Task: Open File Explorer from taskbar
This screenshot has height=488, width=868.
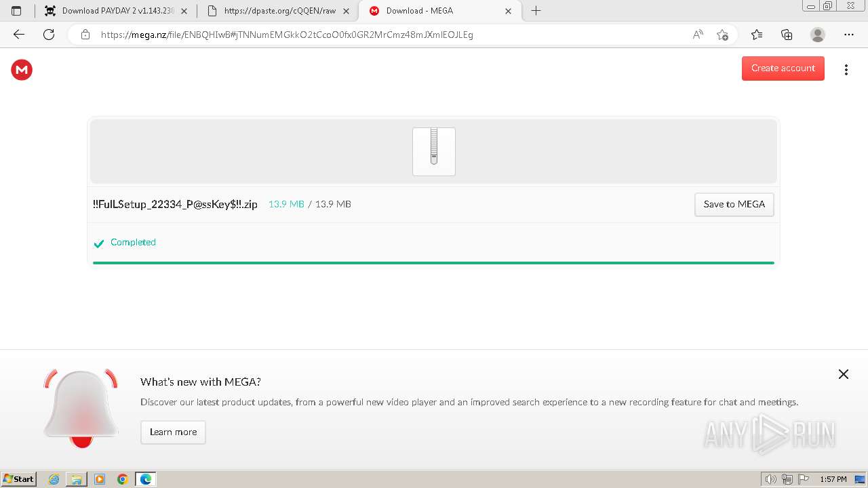Action: [x=77, y=479]
